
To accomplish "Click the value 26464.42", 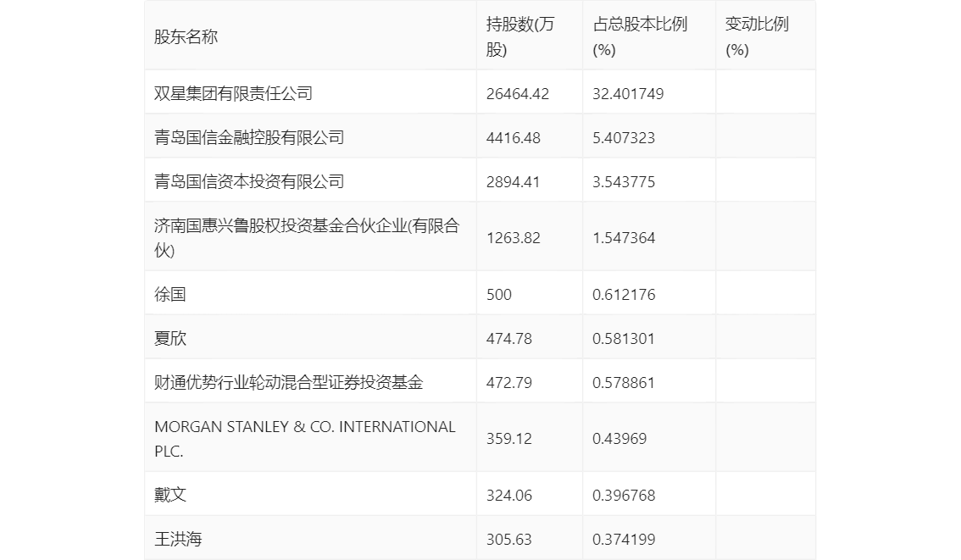I will pyautogui.click(x=517, y=94).
